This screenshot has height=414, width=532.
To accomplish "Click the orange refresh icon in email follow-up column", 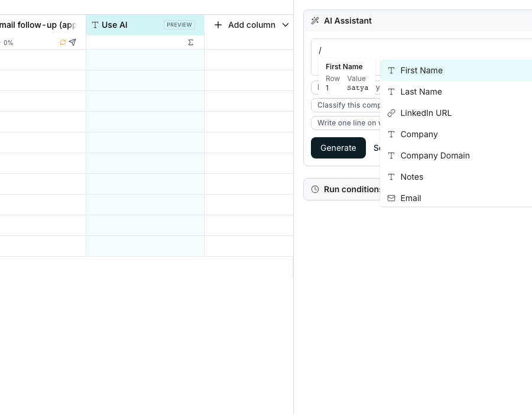I will 63,42.
